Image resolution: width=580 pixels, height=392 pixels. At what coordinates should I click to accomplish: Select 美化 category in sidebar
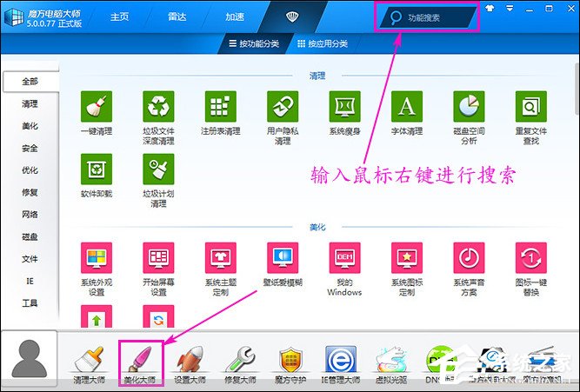coord(30,126)
